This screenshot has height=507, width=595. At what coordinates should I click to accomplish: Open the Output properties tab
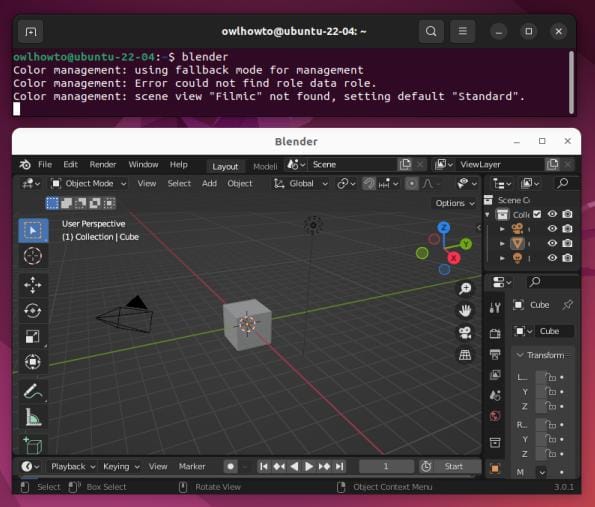(x=495, y=355)
